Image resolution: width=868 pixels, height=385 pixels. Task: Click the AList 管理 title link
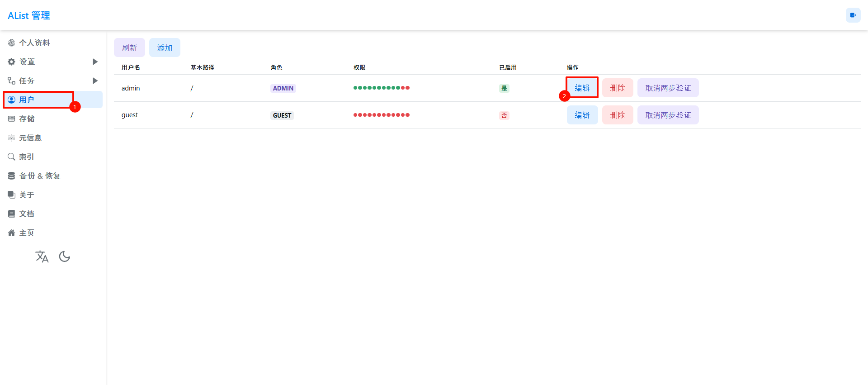pos(29,16)
